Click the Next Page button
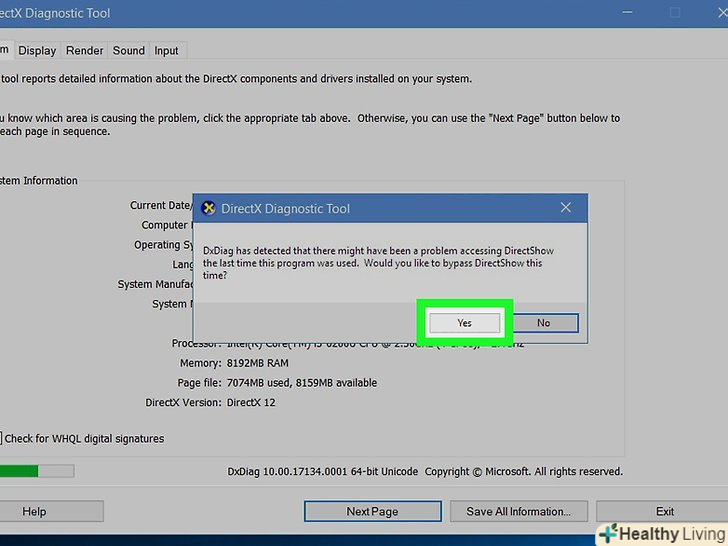This screenshot has height=546, width=728. [x=372, y=511]
